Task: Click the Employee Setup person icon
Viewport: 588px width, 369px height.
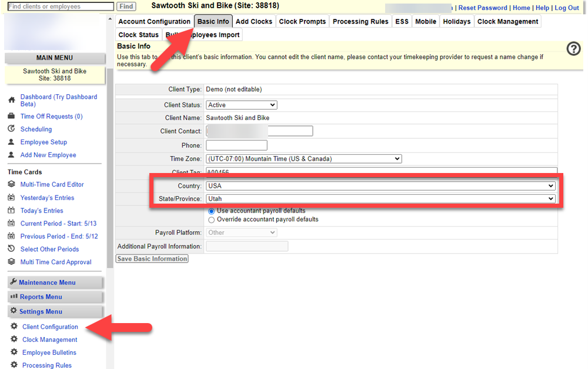Action: pos(11,142)
